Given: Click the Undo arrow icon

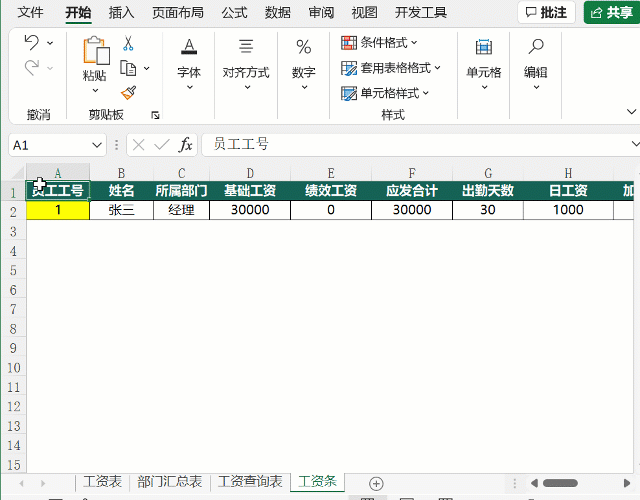Looking at the screenshot, I should 32,42.
